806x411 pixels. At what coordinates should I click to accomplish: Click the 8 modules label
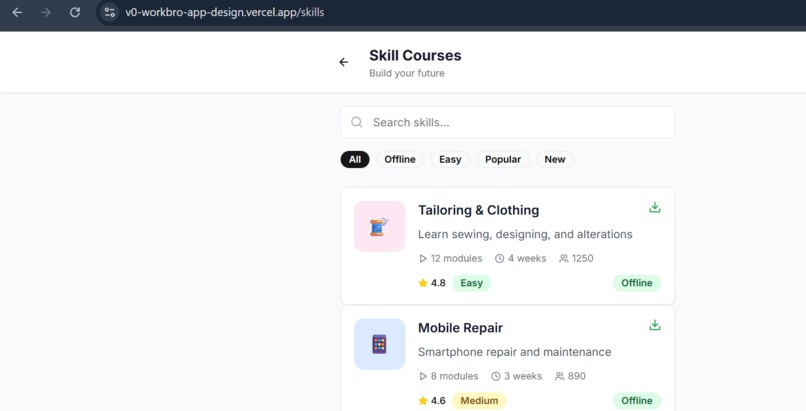click(x=454, y=376)
